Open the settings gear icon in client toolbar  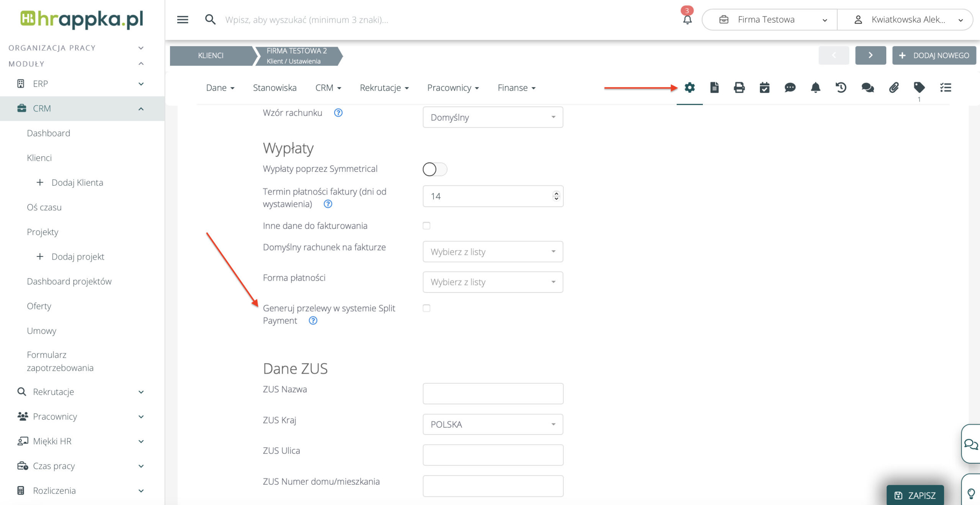pyautogui.click(x=689, y=88)
